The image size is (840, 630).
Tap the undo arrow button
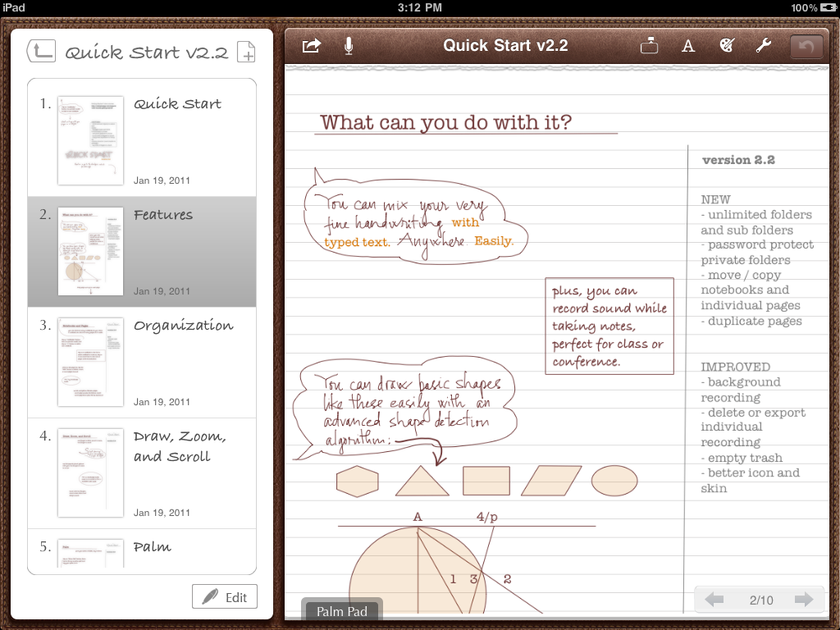(806, 47)
